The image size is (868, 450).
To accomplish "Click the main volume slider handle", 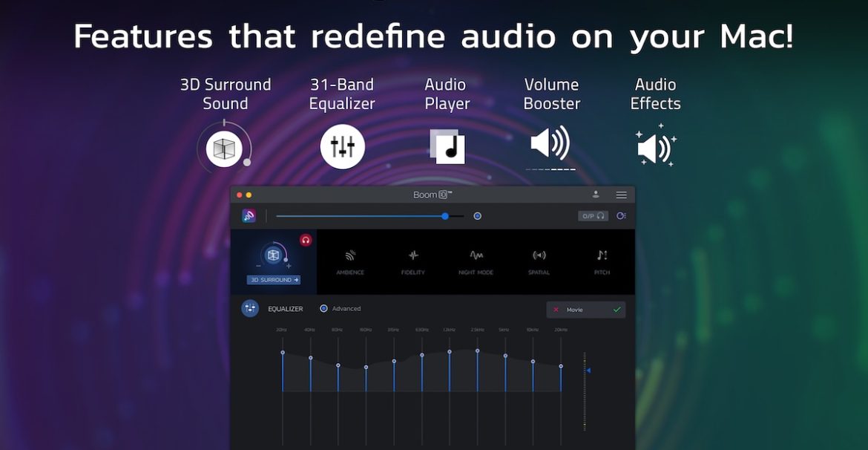I will [445, 216].
